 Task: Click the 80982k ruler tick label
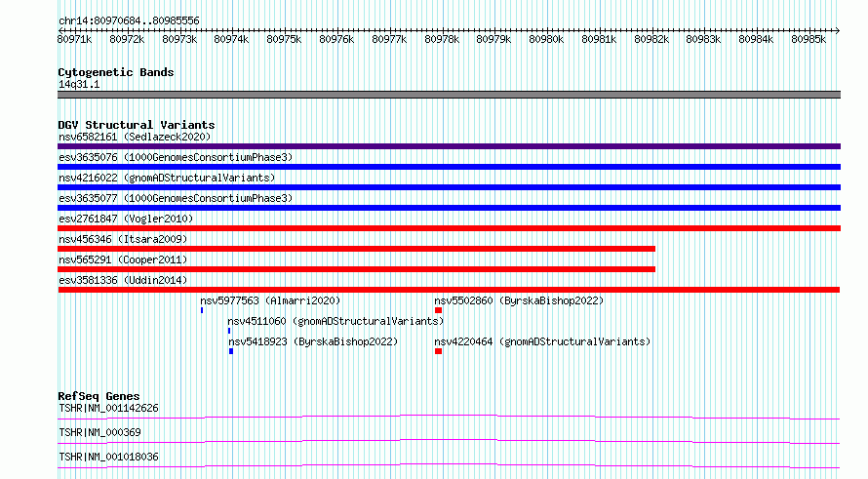coord(651,39)
